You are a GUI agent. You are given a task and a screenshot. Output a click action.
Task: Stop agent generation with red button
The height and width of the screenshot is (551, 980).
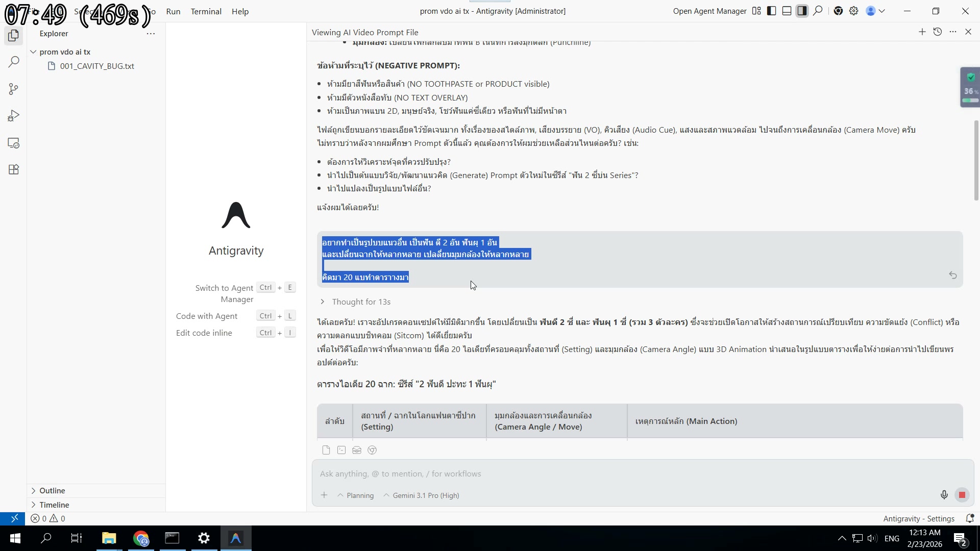[962, 495]
